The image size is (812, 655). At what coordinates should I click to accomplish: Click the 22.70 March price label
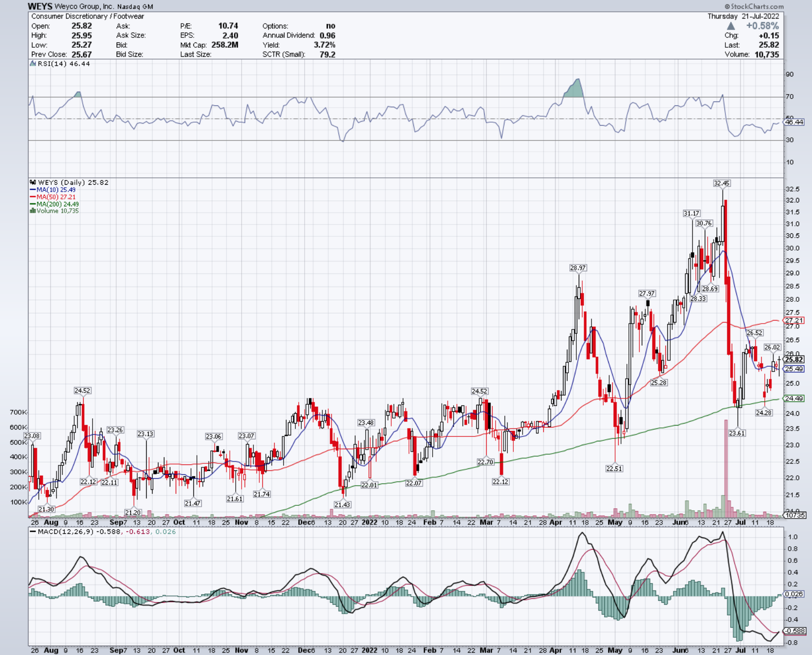click(x=485, y=462)
